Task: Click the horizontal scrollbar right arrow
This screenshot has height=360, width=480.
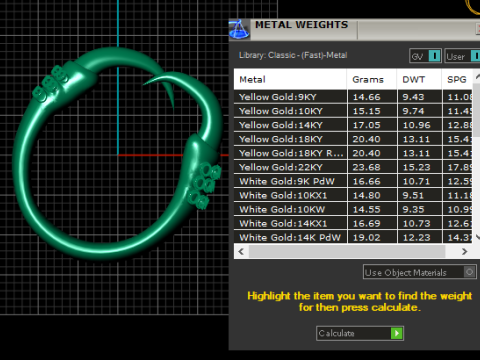Action: click(x=465, y=251)
